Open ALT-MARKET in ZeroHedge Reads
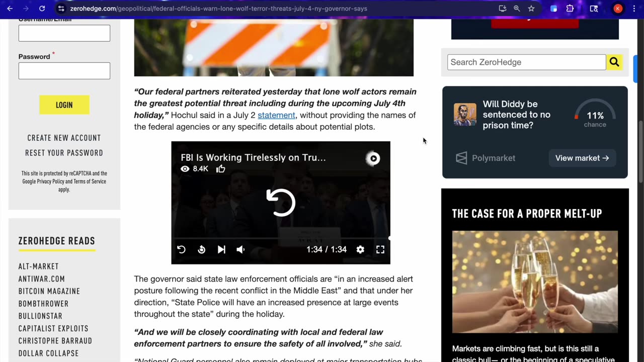Image resolution: width=644 pixels, height=362 pixels. pos(39,266)
